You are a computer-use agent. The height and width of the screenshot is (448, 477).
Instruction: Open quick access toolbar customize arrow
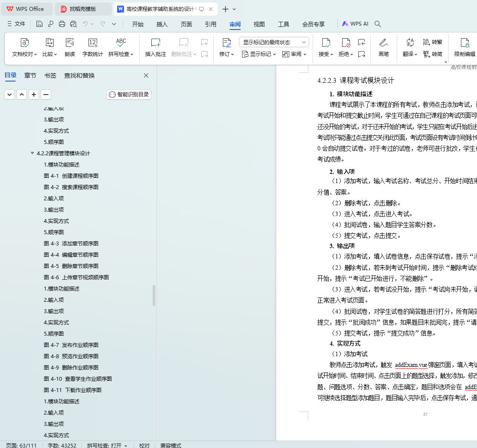[114, 24]
